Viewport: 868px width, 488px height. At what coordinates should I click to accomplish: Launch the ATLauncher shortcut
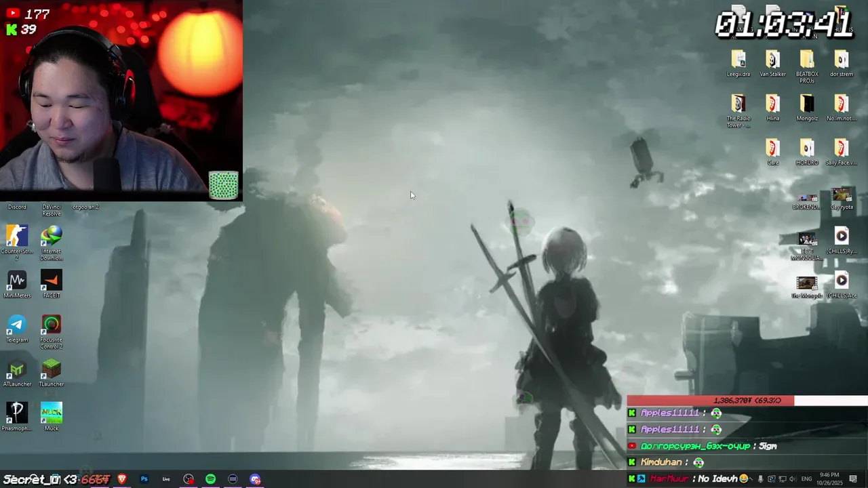click(x=17, y=373)
